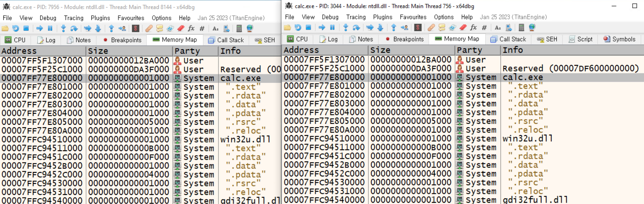Run the debuggee with left window's arrow icon
The image size is (644, 204).
click(x=40, y=28)
